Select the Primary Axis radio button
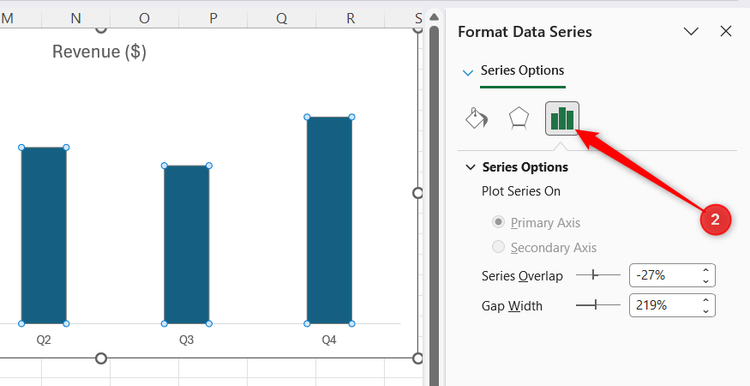 tap(498, 222)
